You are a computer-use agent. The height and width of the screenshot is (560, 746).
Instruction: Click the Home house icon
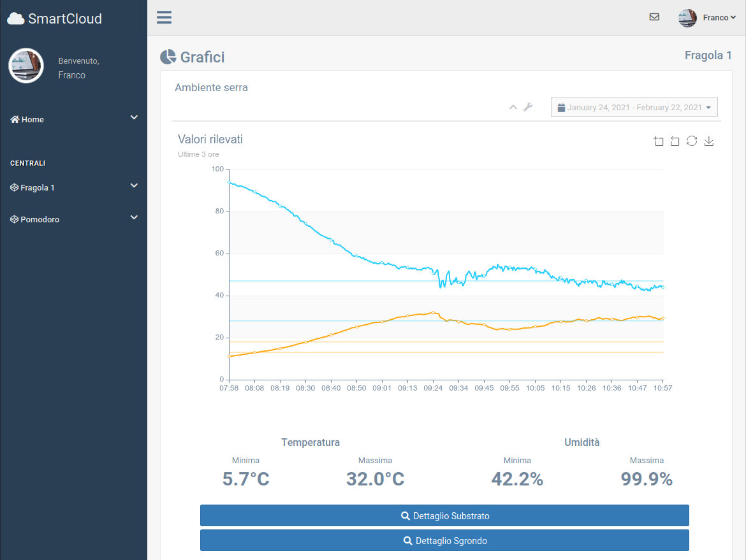(x=15, y=119)
